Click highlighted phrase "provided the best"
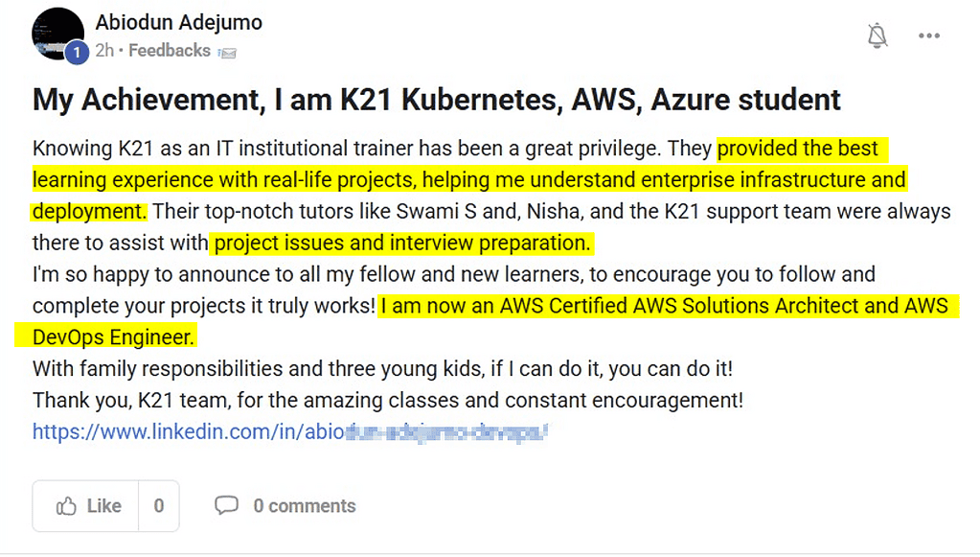This screenshot has height=557, width=980. point(797,149)
